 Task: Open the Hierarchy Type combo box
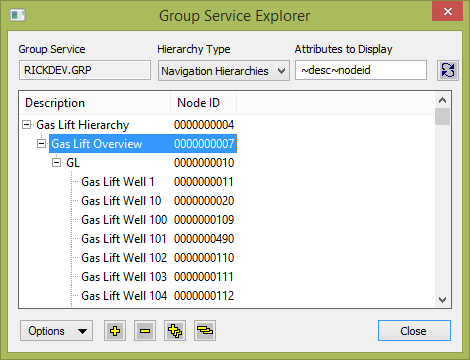coord(224,71)
